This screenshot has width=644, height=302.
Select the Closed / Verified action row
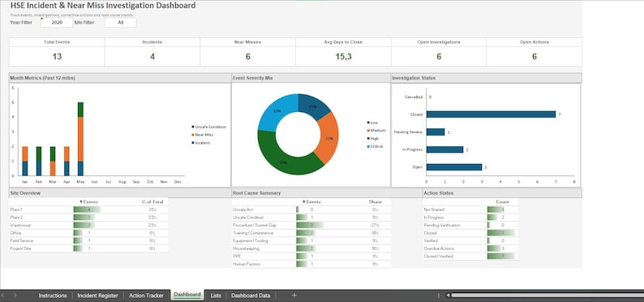(x=470, y=257)
